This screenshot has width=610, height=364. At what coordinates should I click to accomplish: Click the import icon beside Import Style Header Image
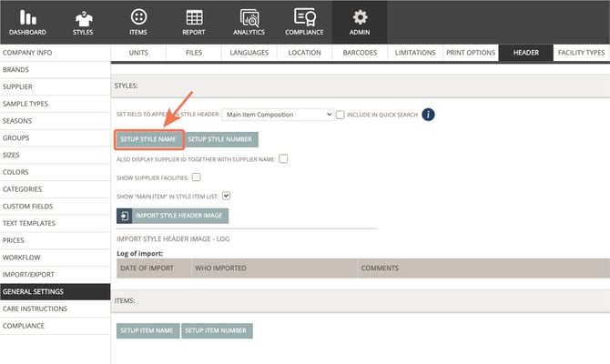click(124, 216)
